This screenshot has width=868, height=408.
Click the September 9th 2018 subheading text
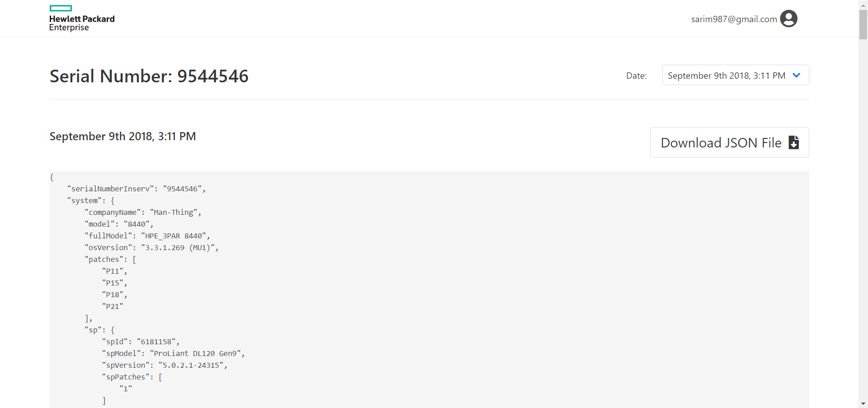click(123, 136)
